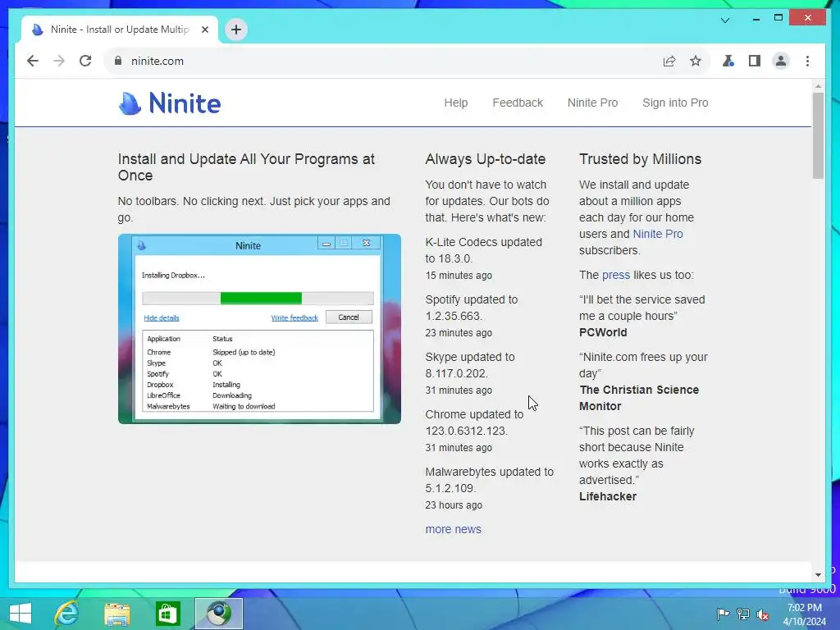This screenshot has height=630, width=840.
Task: Open the press link
Action: click(616, 276)
